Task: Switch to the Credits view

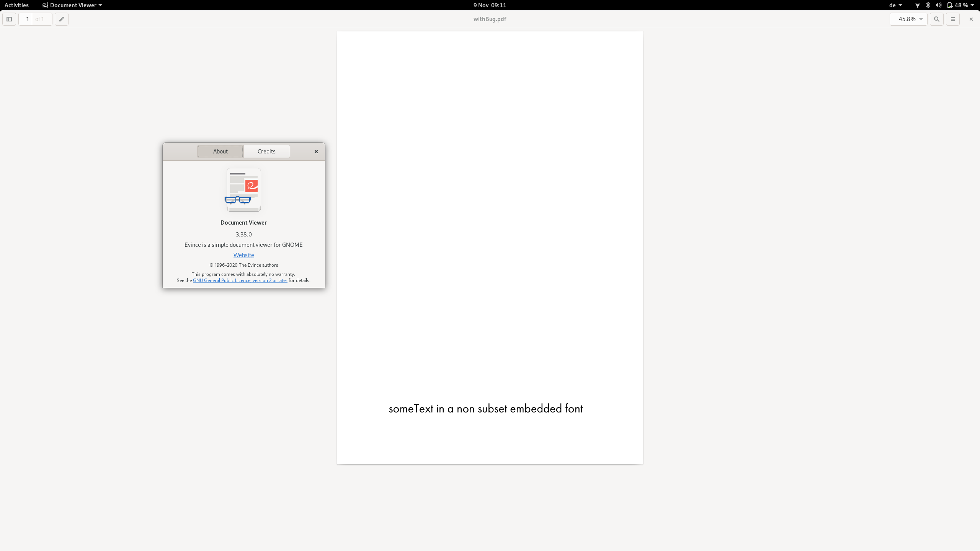Action: (266, 151)
